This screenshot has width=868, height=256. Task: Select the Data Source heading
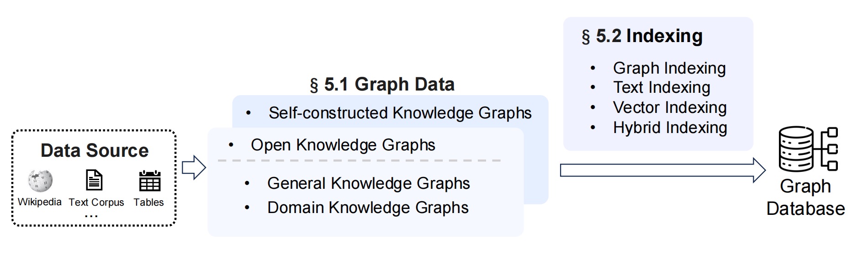(x=95, y=150)
